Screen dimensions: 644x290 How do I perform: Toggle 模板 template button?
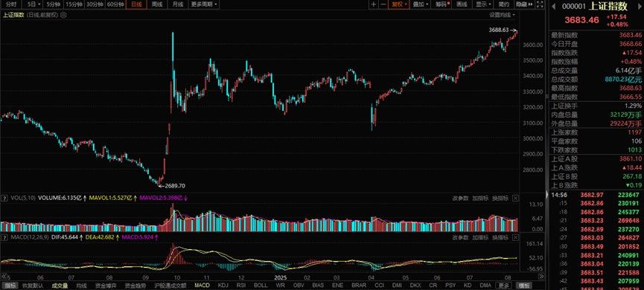click(x=524, y=286)
